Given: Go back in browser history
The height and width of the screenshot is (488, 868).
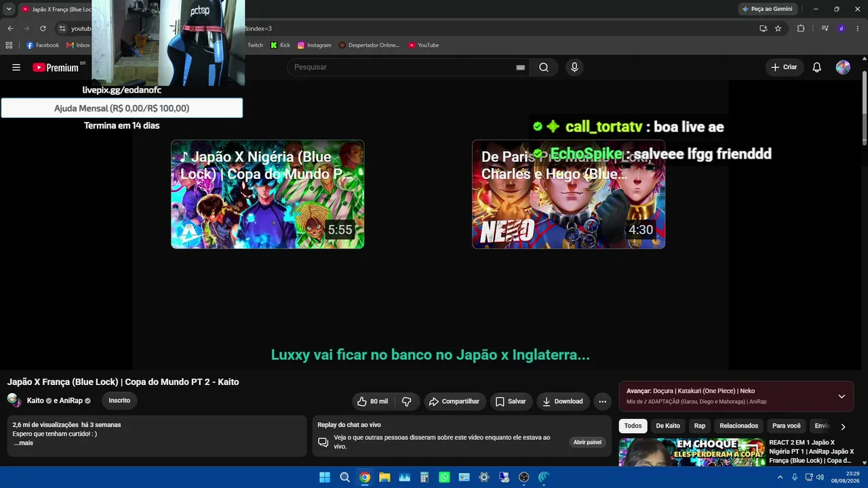Looking at the screenshot, I should point(10,28).
